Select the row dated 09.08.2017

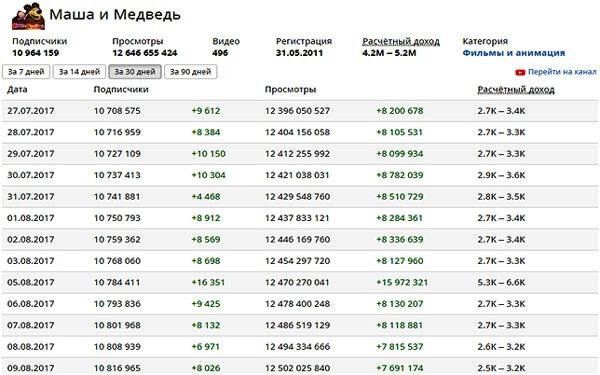tap(300, 367)
